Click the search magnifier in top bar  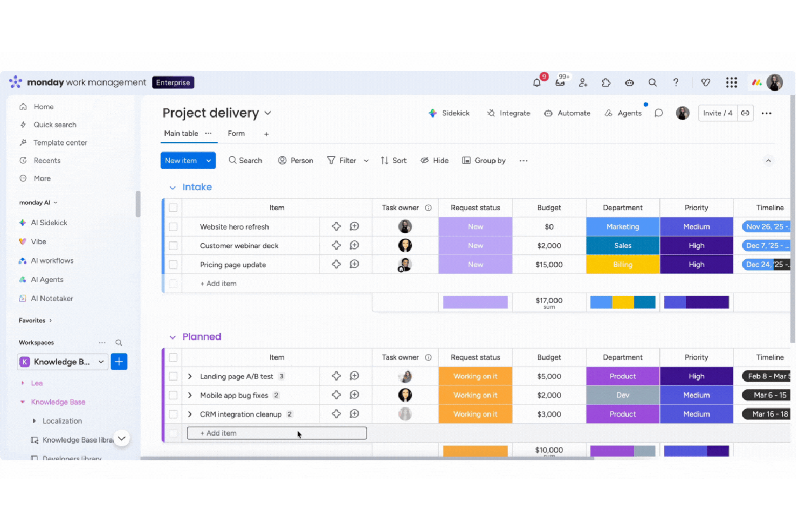pyautogui.click(x=653, y=82)
